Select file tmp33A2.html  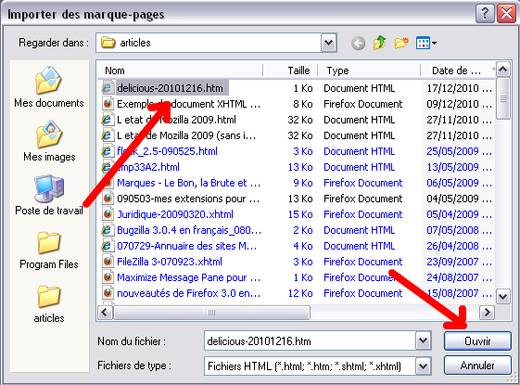(148, 167)
